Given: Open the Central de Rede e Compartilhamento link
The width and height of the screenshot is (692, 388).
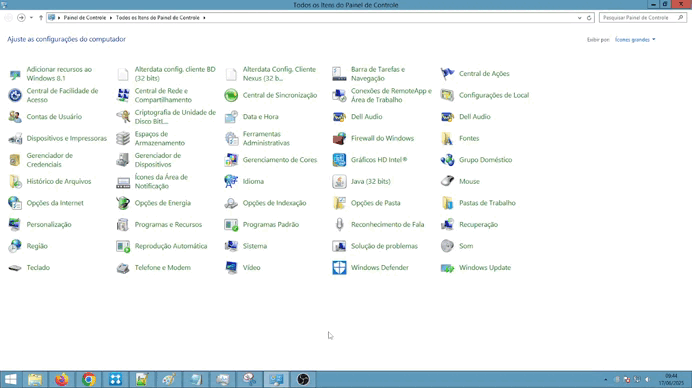Looking at the screenshot, I should pos(163,95).
